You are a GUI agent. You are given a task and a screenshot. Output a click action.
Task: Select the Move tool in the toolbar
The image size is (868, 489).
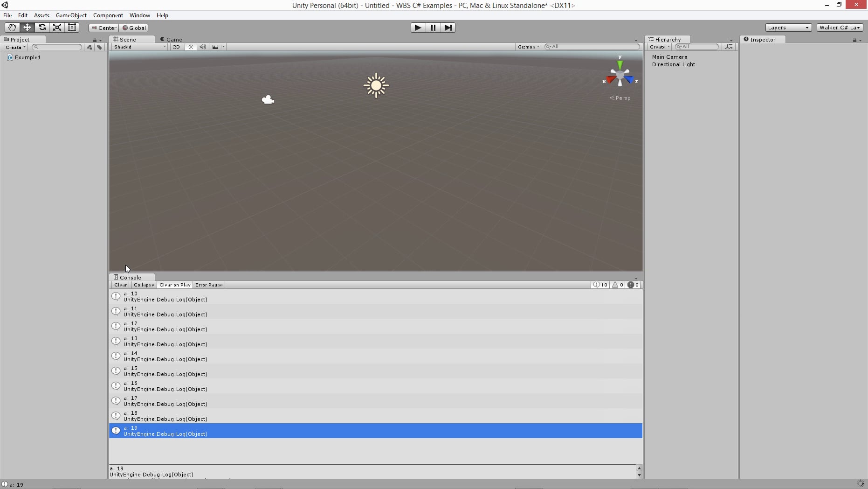coord(27,28)
